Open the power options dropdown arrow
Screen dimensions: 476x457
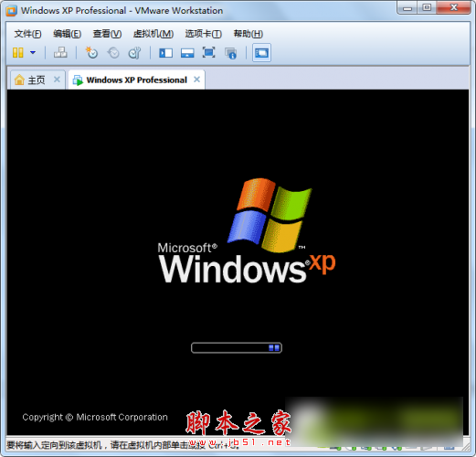pos(33,53)
